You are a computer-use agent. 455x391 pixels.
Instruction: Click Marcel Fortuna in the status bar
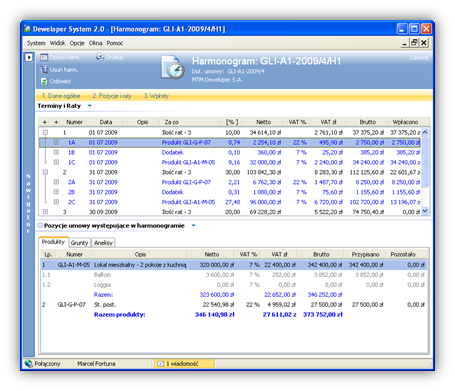pyautogui.click(x=96, y=364)
